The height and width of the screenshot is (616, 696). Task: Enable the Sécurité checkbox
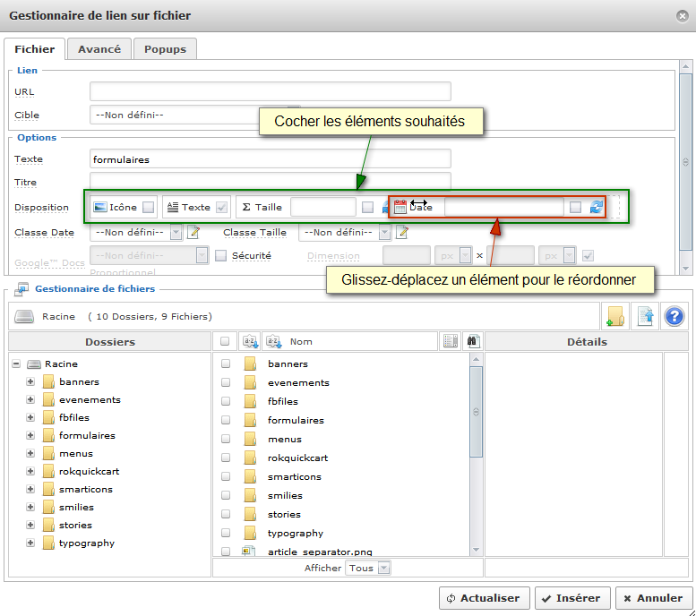pyautogui.click(x=221, y=256)
